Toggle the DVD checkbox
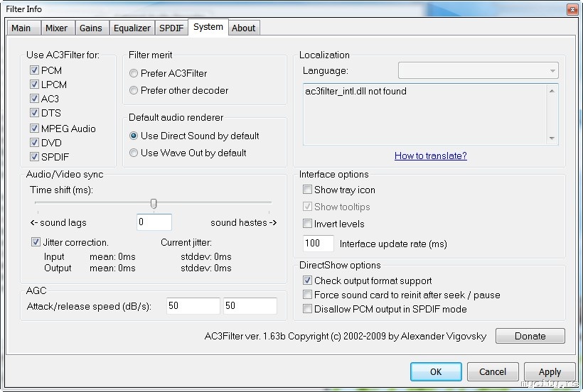This screenshot has height=392, width=583. pyautogui.click(x=34, y=143)
